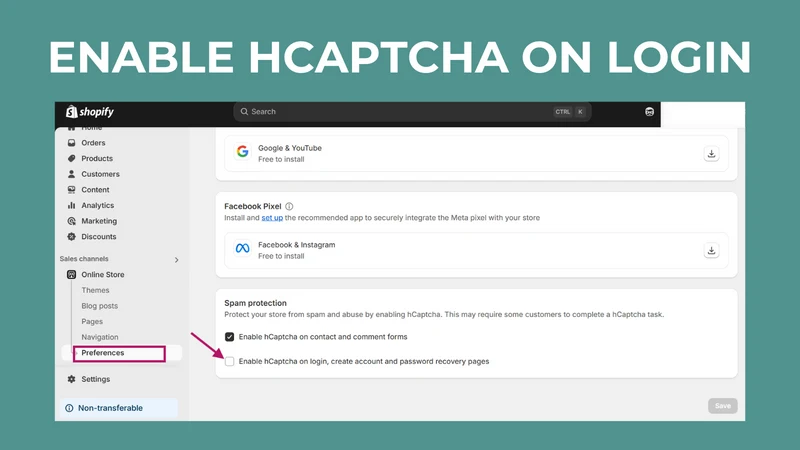This screenshot has width=800, height=450.
Task: Open Settings in the sidebar
Action: 96,379
